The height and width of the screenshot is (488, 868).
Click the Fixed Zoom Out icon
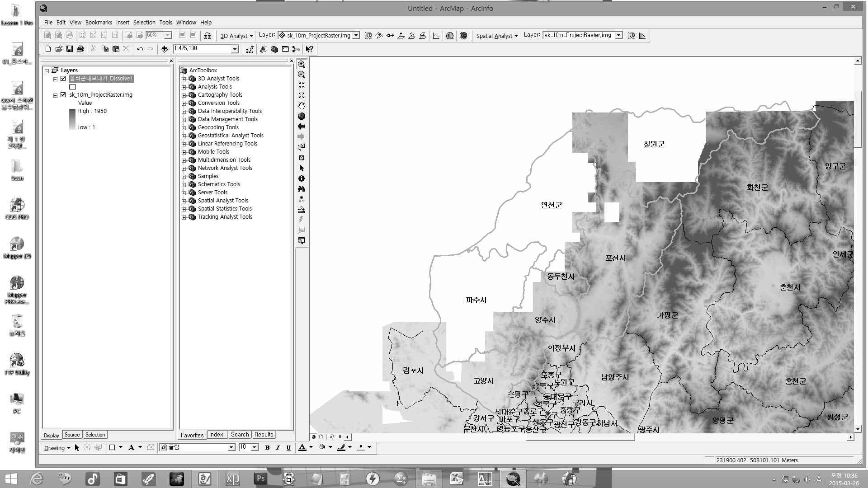pos(302,95)
